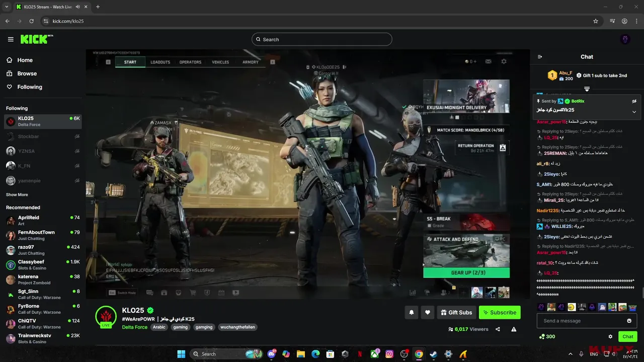This screenshot has height=362, width=644.
Task: Bookmark this page with star icon
Action: click(596, 21)
